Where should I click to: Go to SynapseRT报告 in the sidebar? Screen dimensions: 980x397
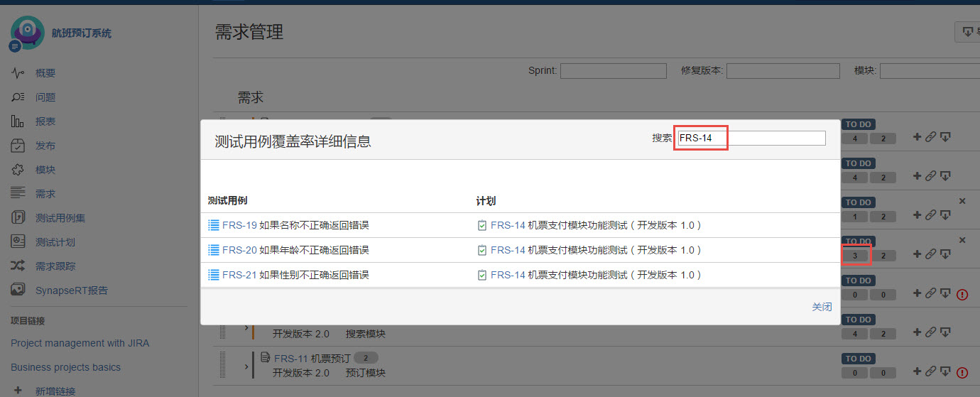(72, 290)
